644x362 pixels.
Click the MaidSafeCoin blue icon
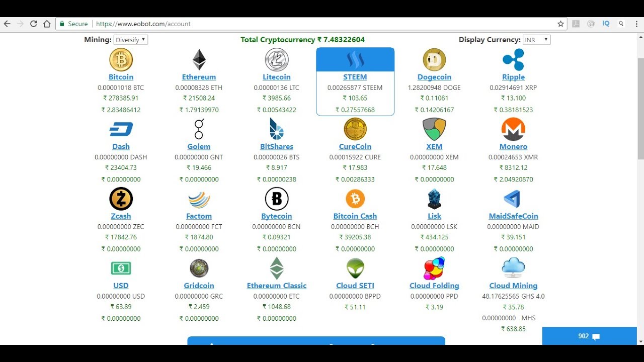[x=512, y=199]
